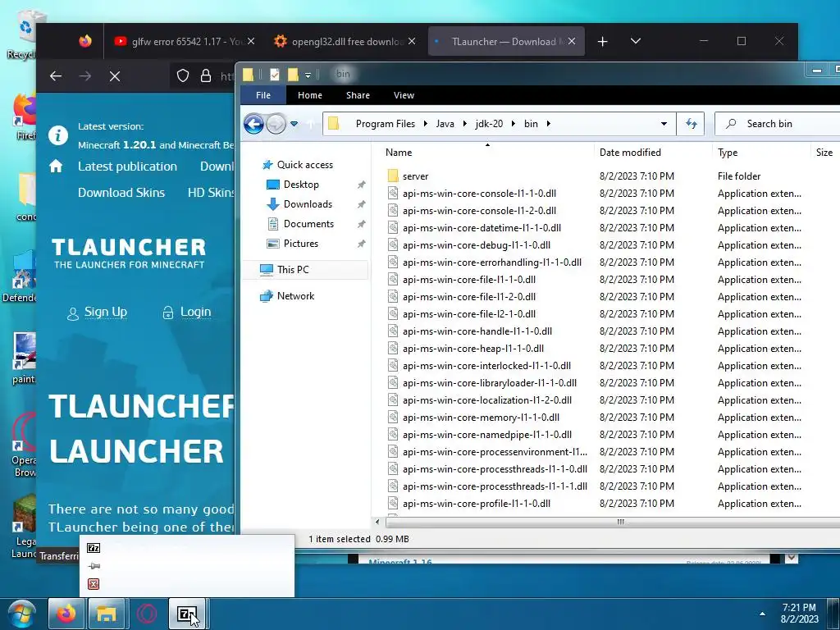Select api-ms-win-core-console-l1-1-0.dll file
Screen dimensions: 840x630
point(479,194)
